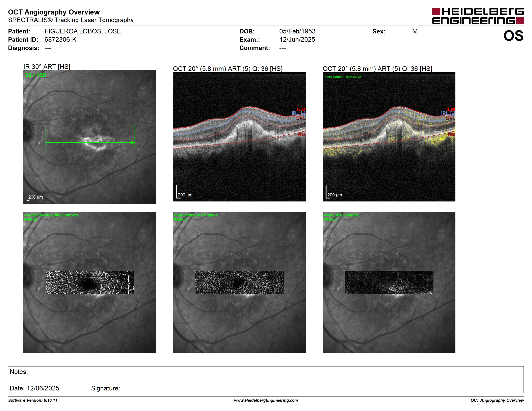Click the Notes field
The image size is (532, 411).
coord(266,379)
